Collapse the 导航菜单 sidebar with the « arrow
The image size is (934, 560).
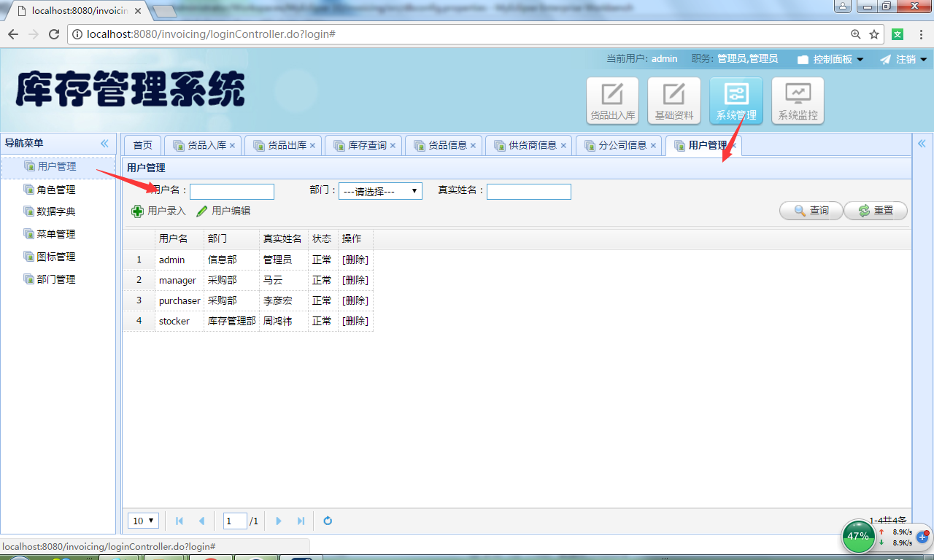click(x=104, y=144)
